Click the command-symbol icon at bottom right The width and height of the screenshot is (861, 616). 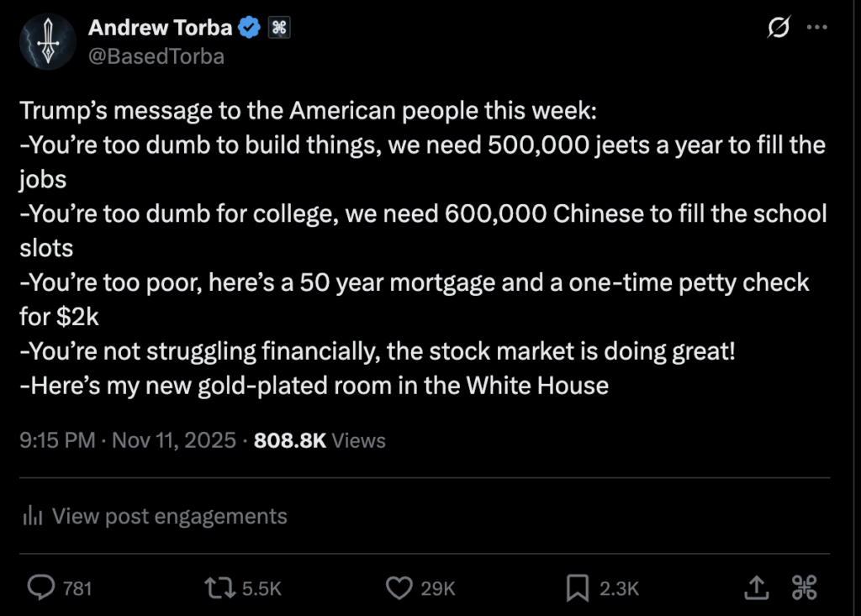[805, 587]
